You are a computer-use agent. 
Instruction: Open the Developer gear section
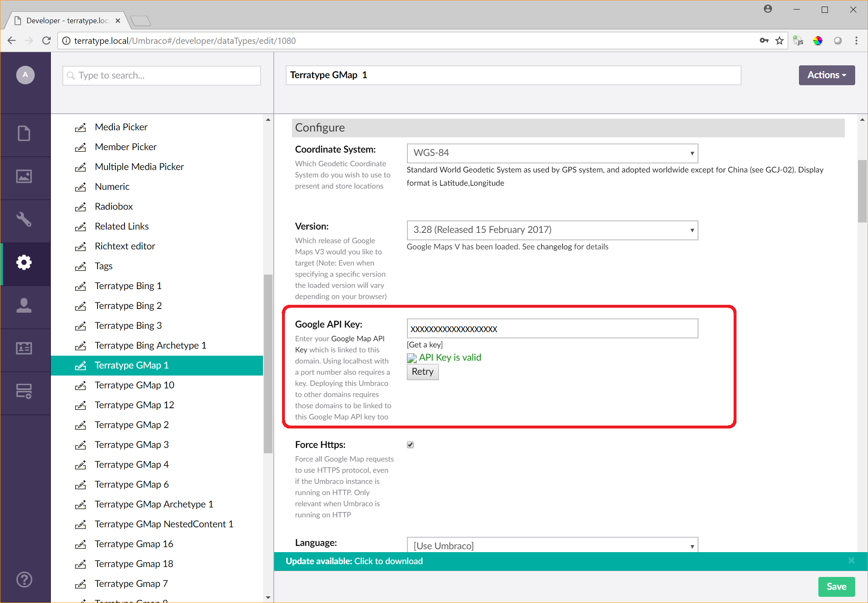point(24,262)
